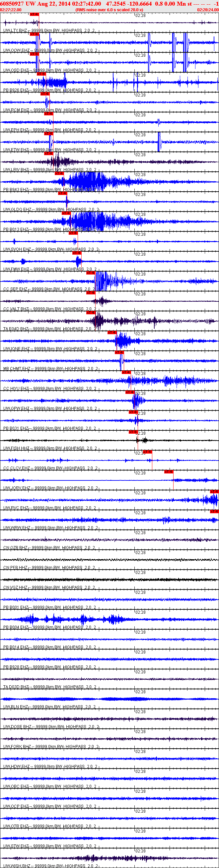The width and height of the screenshot is (219, 868).
Task: Select the pick flag on CC.CLCV trace
Action: 147,452
